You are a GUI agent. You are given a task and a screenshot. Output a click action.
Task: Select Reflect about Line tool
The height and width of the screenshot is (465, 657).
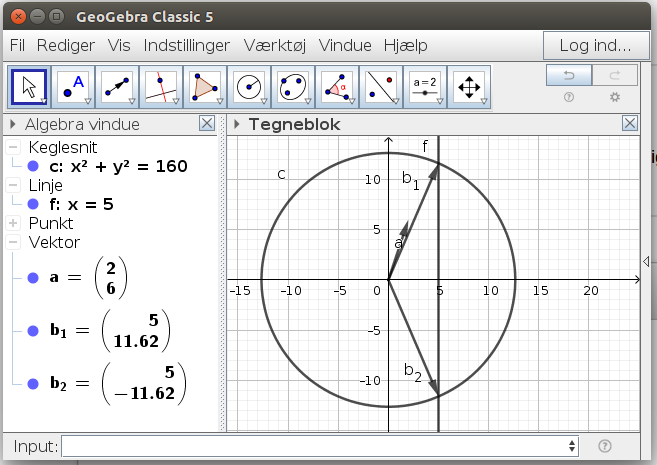pos(381,87)
